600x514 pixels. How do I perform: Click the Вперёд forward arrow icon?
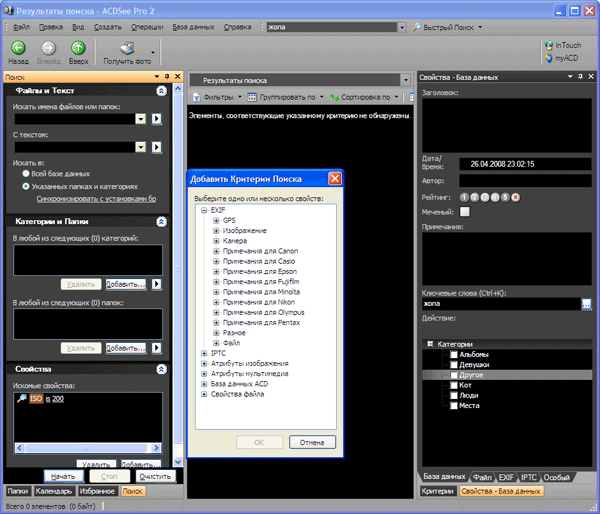click(x=49, y=48)
